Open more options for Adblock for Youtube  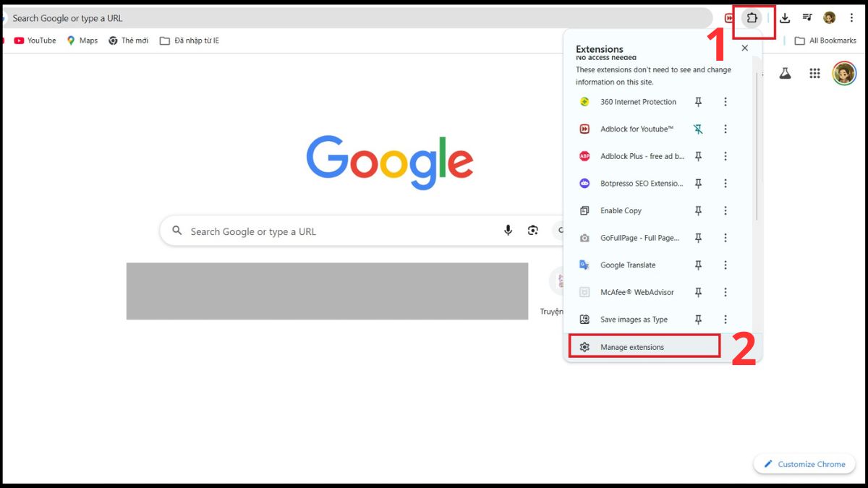point(726,129)
